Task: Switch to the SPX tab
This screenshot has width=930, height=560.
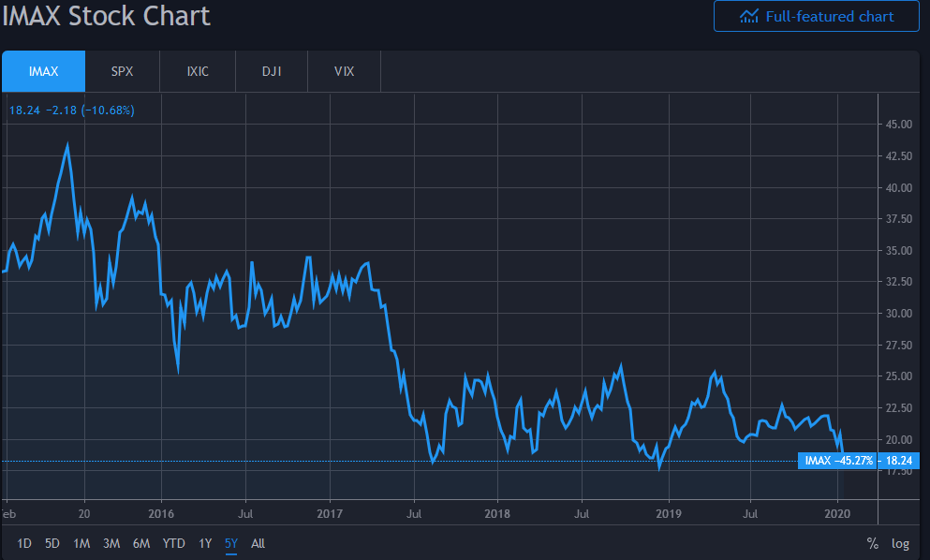Action: click(123, 71)
